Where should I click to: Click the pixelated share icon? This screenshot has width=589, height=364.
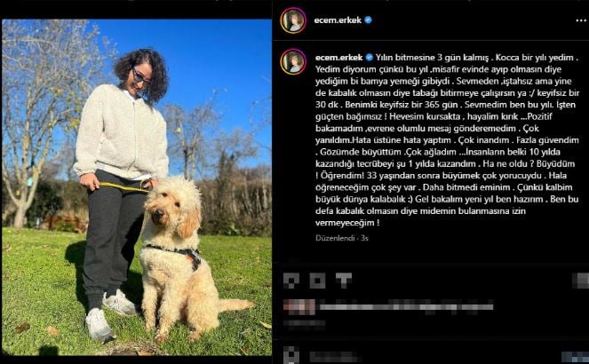tap(343, 281)
